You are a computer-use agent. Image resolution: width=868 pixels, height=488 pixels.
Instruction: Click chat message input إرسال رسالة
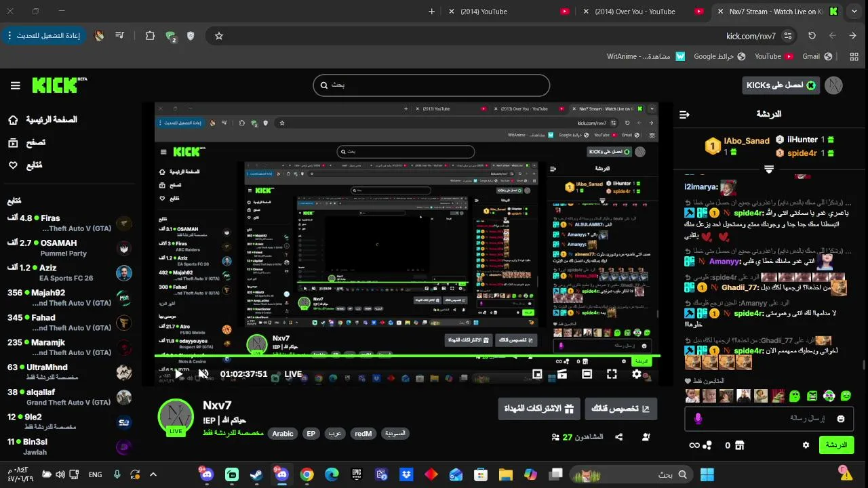point(770,419)
